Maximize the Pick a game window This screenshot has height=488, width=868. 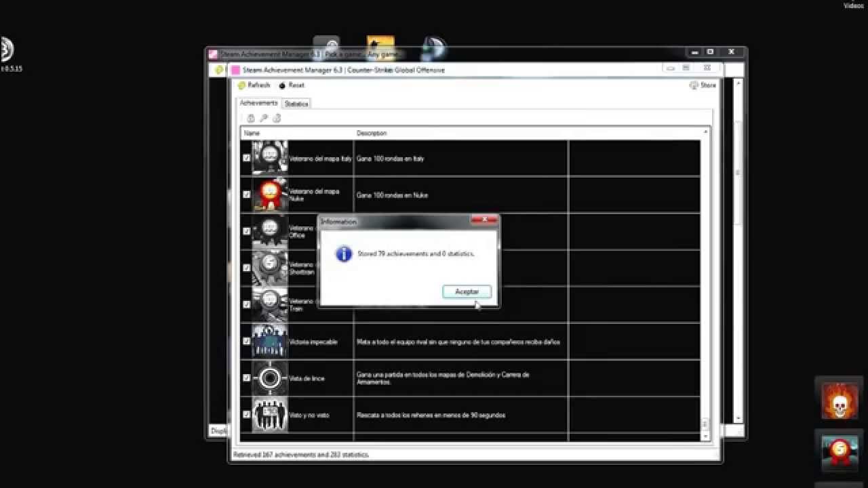click(x=710, y=52)
